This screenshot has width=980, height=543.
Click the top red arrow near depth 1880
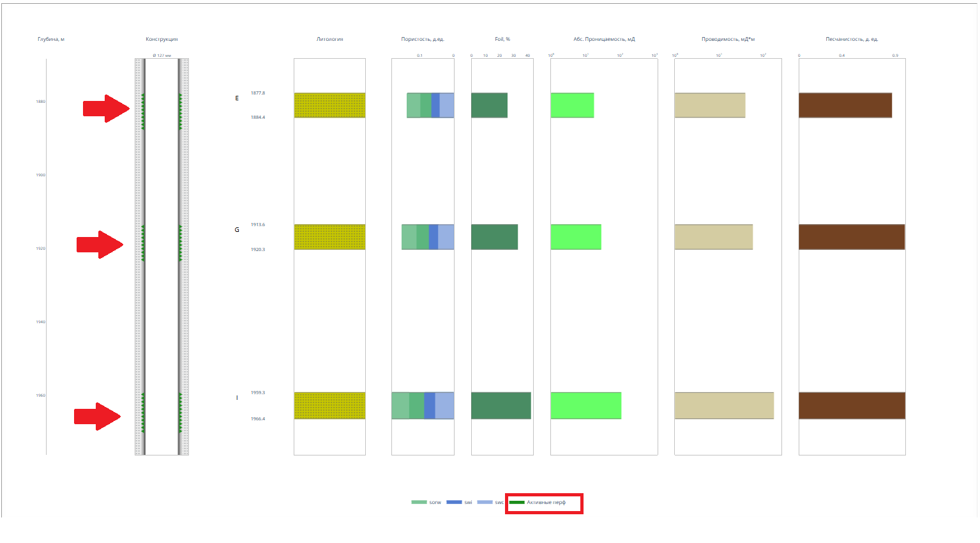click(107, 109)
